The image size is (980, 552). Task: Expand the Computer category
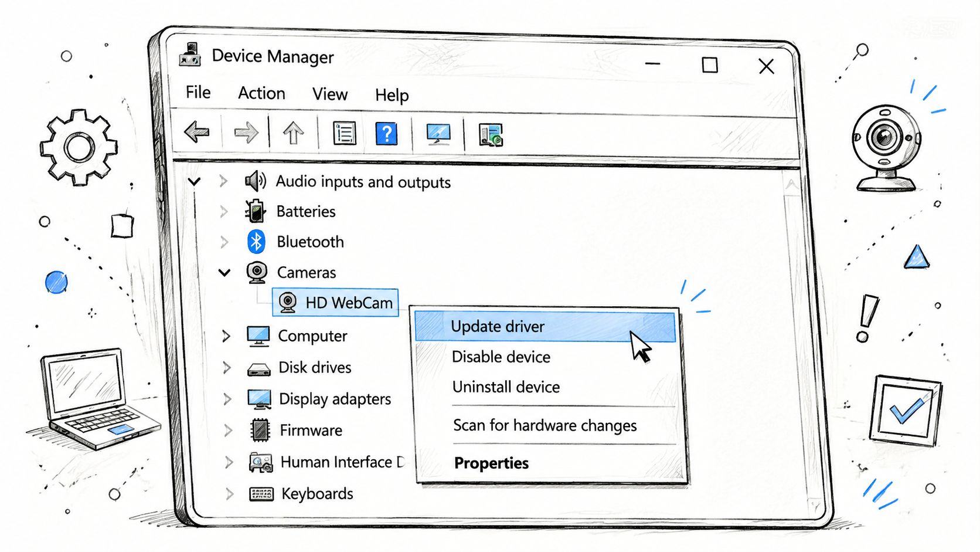click(226, 336)
